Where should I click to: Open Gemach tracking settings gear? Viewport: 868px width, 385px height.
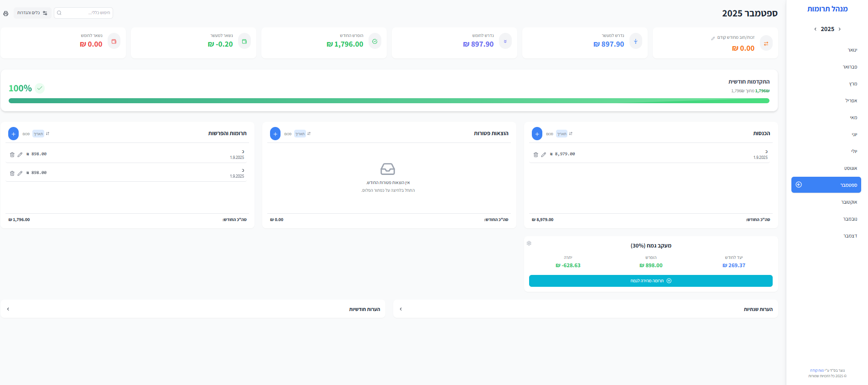529,243
